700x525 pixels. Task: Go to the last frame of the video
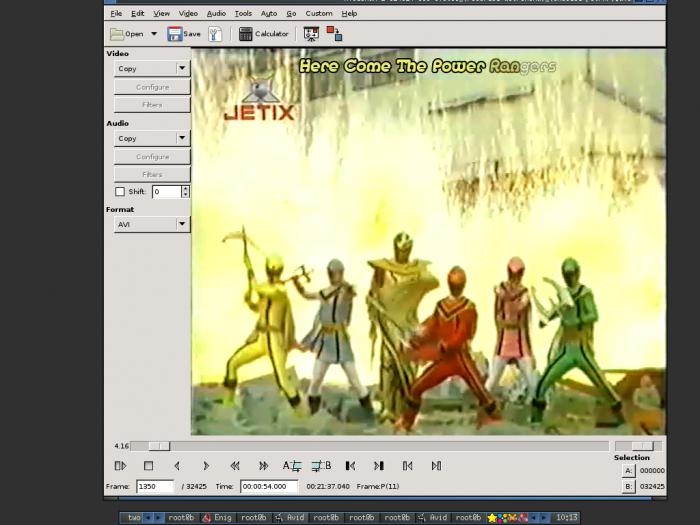pos(436,466)
